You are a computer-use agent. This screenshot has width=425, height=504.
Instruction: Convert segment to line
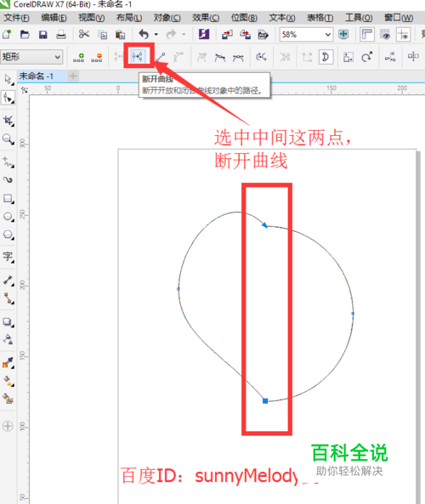pos(160,58)
